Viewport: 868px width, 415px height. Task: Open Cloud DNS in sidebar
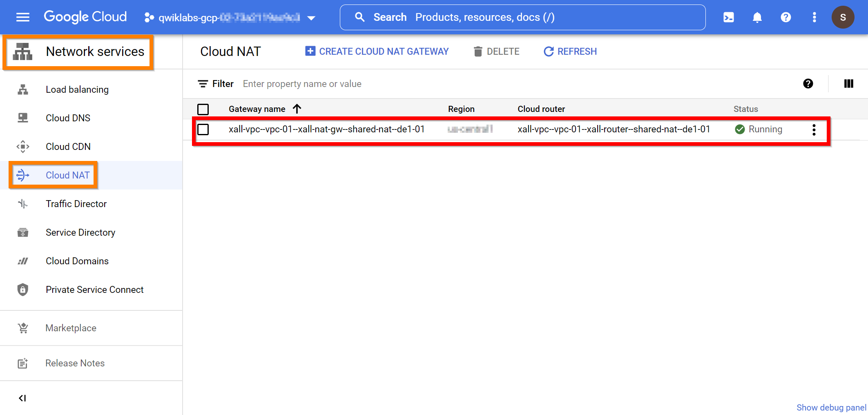pos(68,118)
